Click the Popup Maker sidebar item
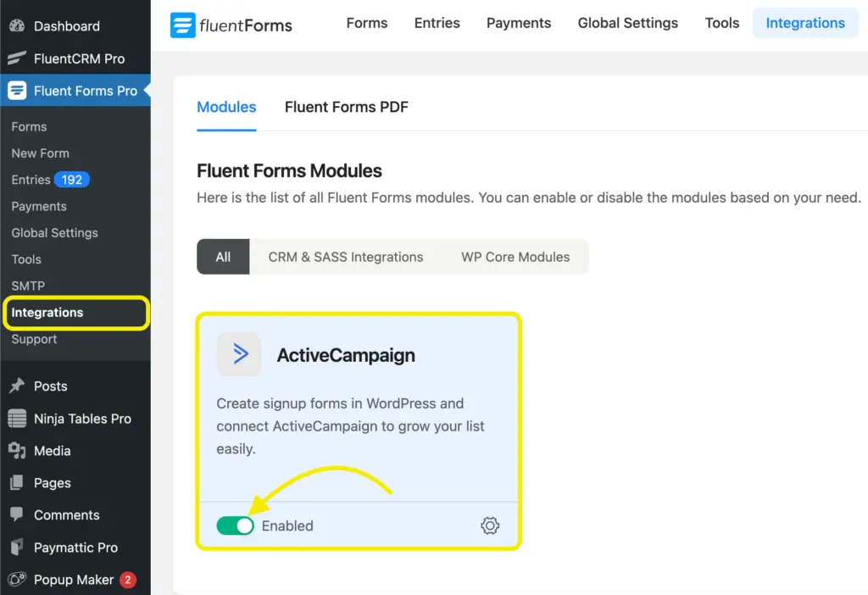 pos(73,580)
